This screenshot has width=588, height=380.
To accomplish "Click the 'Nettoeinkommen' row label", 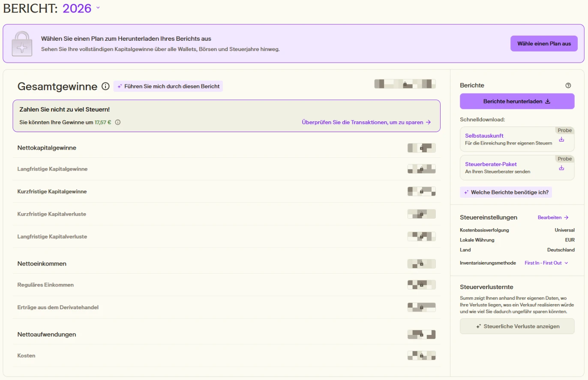I will (42, 263).
